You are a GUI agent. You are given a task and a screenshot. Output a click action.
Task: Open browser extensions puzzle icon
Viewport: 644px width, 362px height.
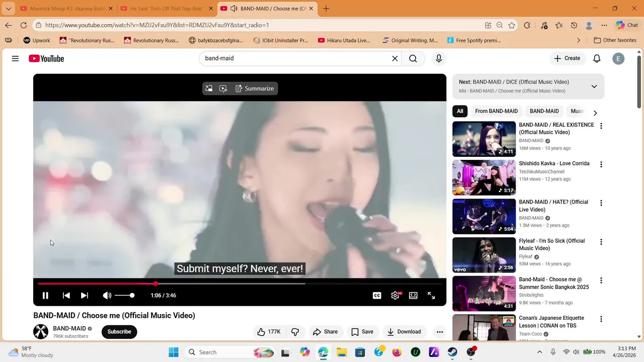[x=527, y=25]
